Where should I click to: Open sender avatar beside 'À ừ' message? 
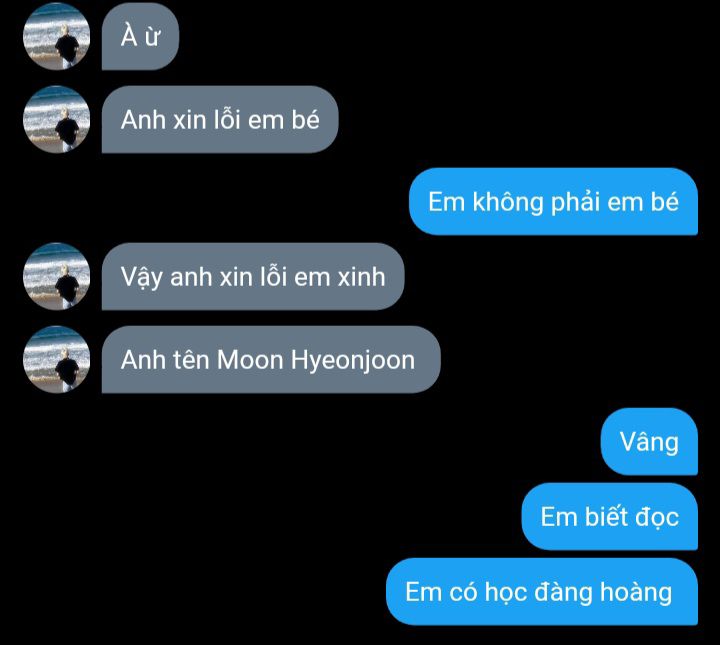point(56,36)
